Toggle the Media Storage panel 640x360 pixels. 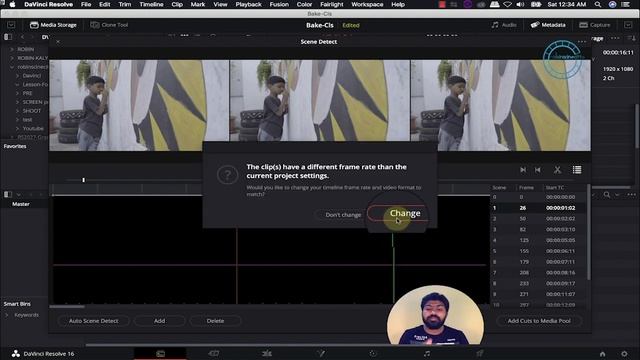[53, 25]
